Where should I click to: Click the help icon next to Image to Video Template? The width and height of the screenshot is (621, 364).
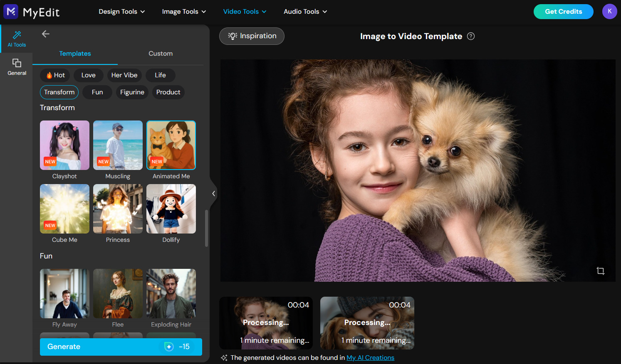click(x=470, y=36)
